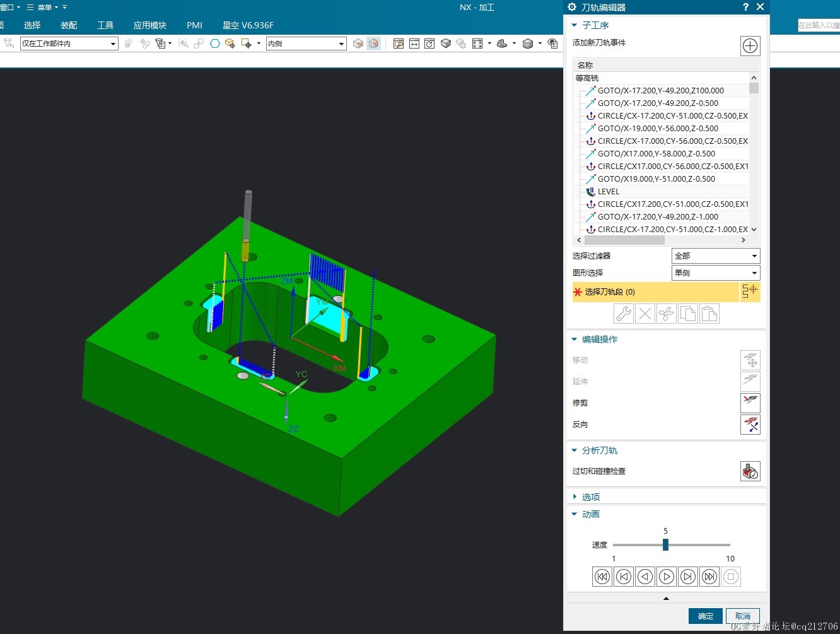This screenshot has width=840, height=634.
Task: Click the zoom window icon
Action: (x=399, y=44)
